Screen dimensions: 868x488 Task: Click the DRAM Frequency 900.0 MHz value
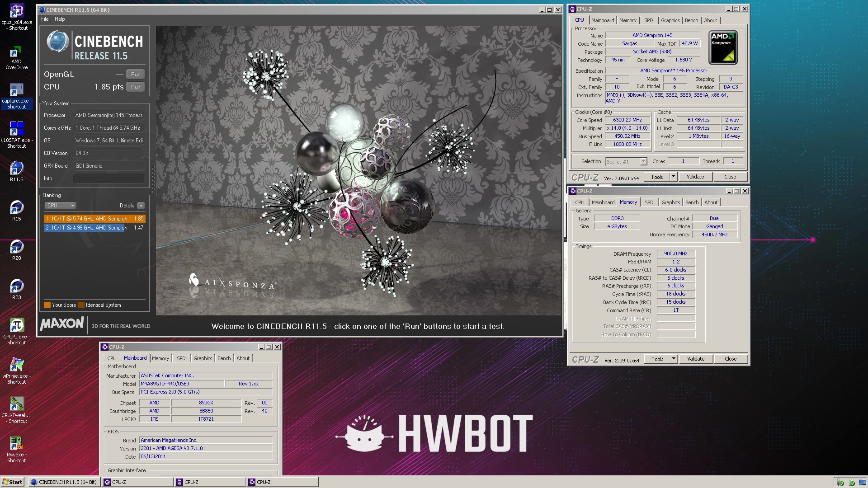[x=675, y=254]
